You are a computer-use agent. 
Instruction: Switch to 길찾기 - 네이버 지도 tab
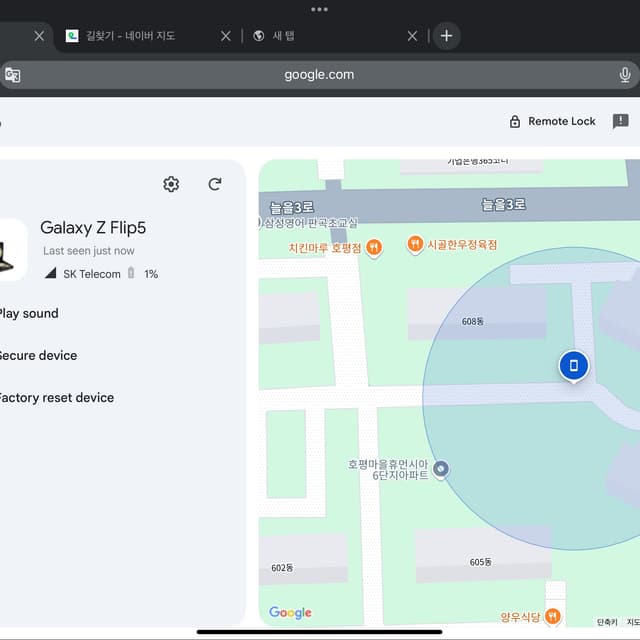point(131,36)
